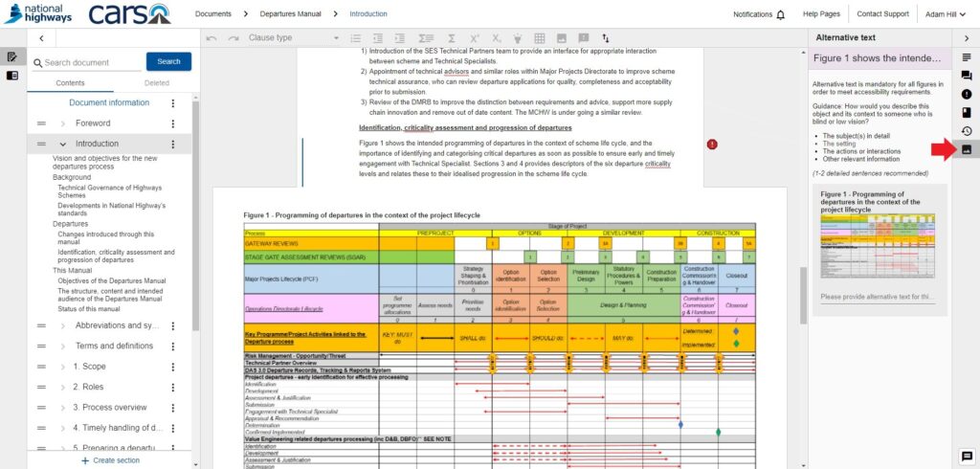
Task: Click the Notifications bell icon
Action: 781,14
